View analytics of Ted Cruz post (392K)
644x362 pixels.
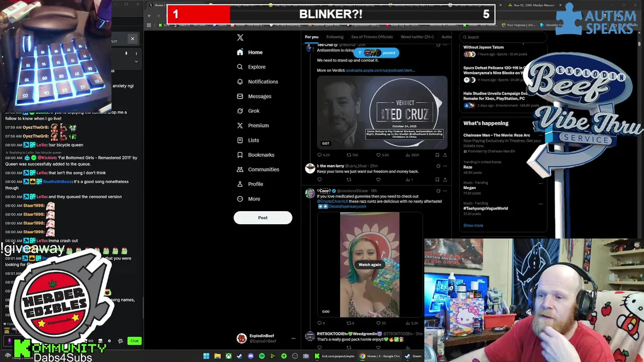click(412, 155)
